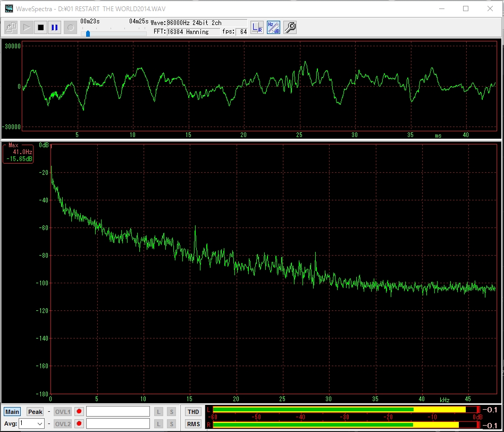Open the Hz/dB axis scale icon
504x432 pixels.
pyautogui.click(x=273, y=27)
